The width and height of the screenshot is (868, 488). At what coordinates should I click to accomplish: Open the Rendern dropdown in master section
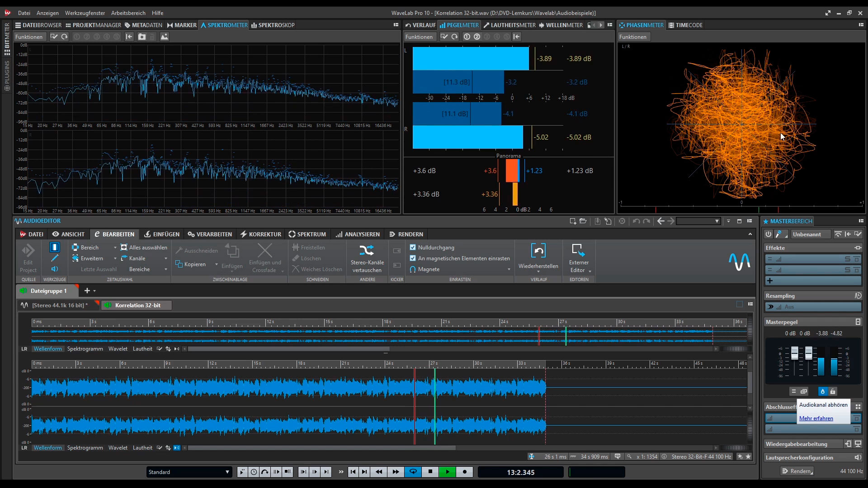click(x=797, y=471)
